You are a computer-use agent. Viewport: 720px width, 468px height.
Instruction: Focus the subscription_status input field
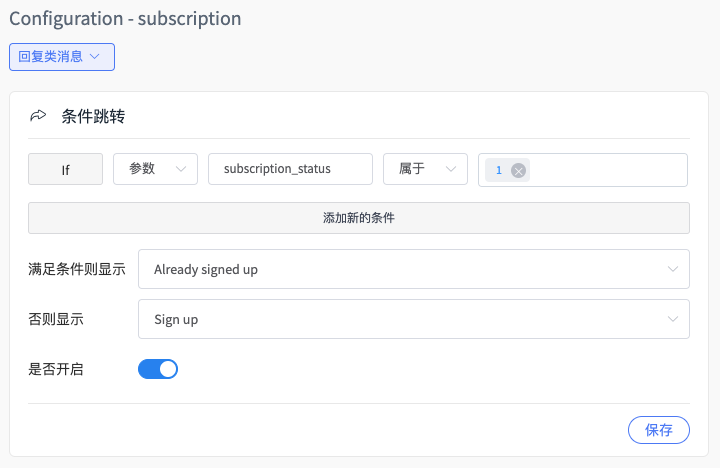click(290, 169)
